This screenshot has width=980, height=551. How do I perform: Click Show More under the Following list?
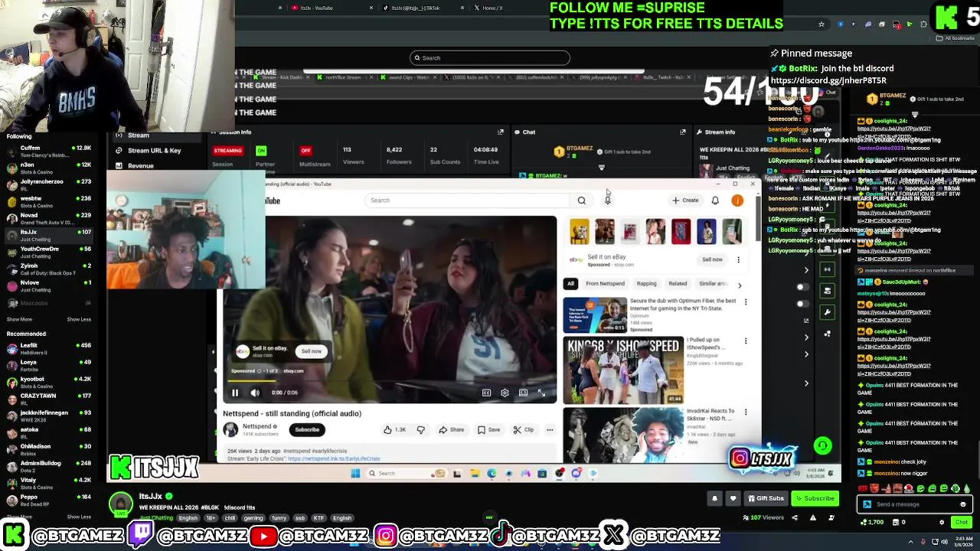click(x=19, y=319)
